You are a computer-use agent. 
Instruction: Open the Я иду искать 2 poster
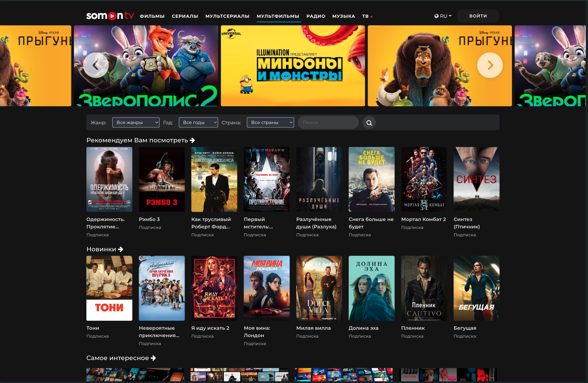click(x=214, y=288)
